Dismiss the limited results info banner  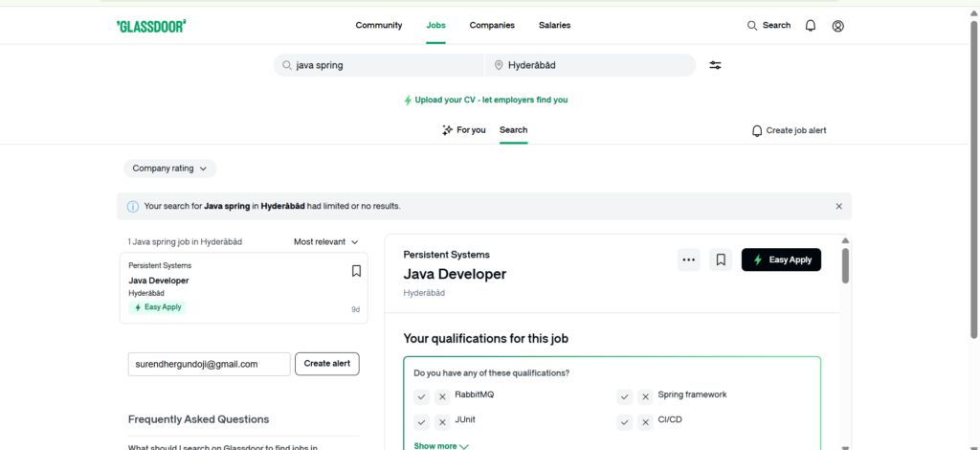pyautogui.click(x=838, y=206)
